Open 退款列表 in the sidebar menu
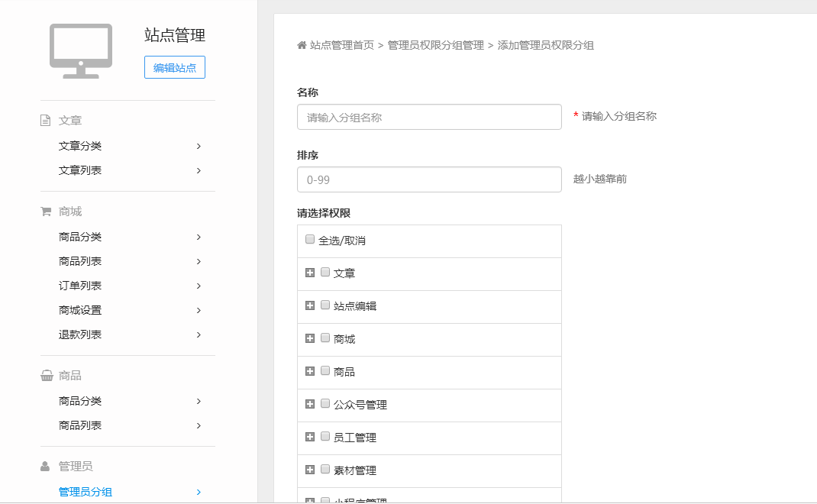817x504 pixels. coord(80,334)
